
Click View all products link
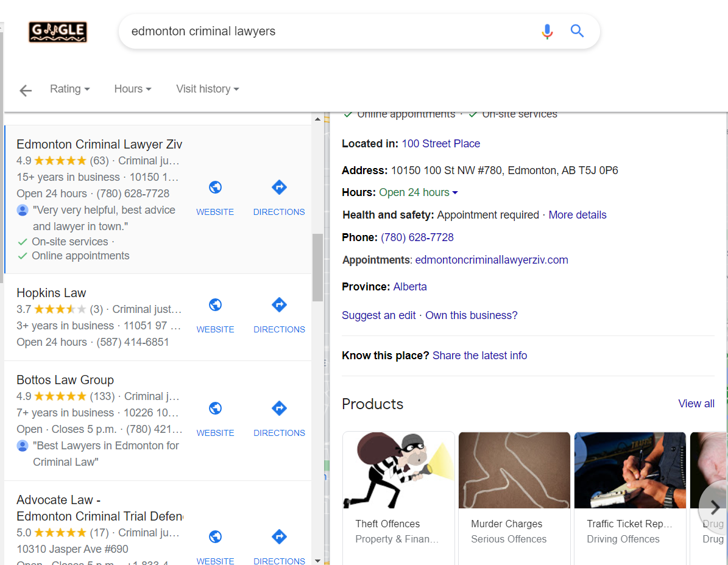tap(696, 404)
